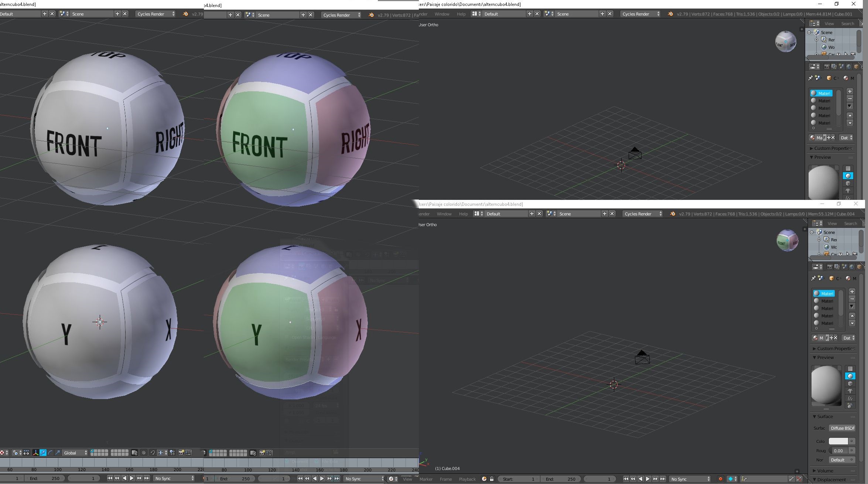
Task: Select the scale manipulator icon
Action: point(58,453)
